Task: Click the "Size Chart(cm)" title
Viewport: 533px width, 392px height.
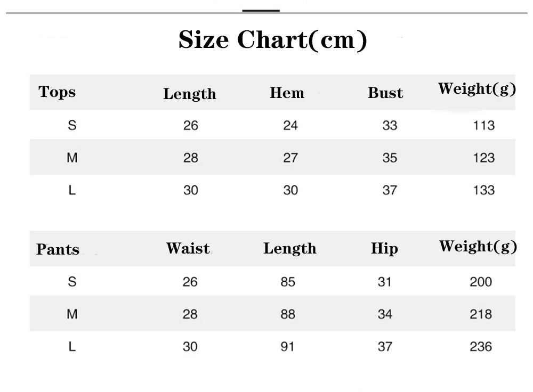Action: tap(272, 40)
